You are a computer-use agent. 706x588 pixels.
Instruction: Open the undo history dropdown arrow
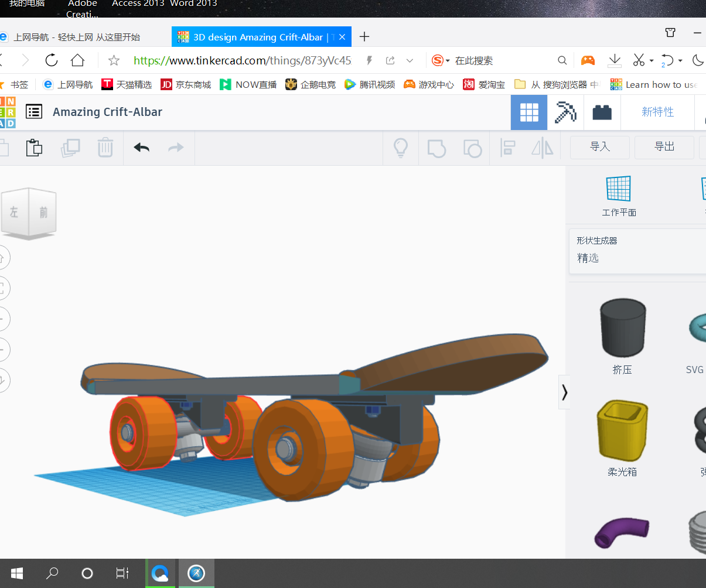click(679, 60)
